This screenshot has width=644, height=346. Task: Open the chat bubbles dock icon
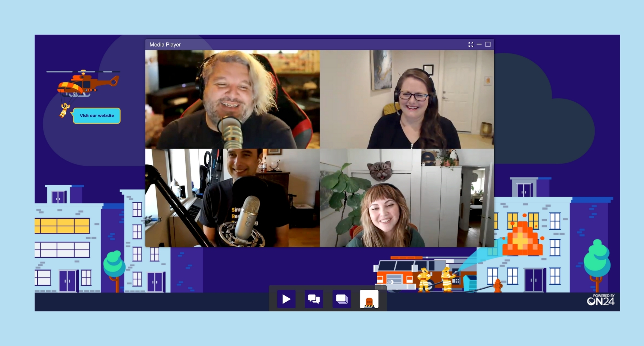coord(314,299)
